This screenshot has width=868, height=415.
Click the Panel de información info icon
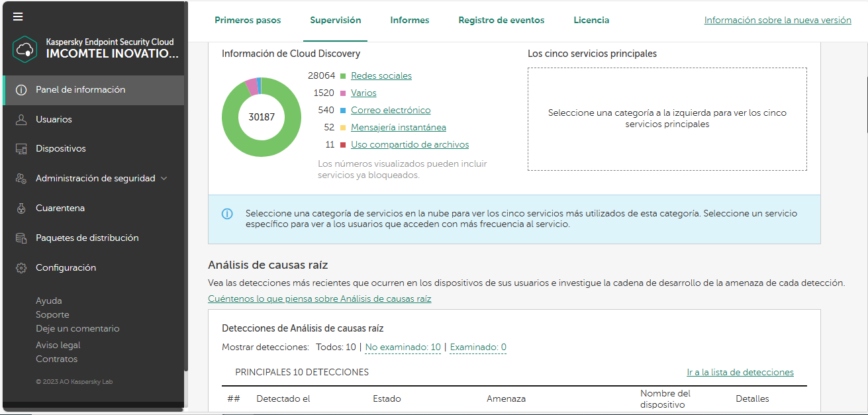tap(21, 90)
